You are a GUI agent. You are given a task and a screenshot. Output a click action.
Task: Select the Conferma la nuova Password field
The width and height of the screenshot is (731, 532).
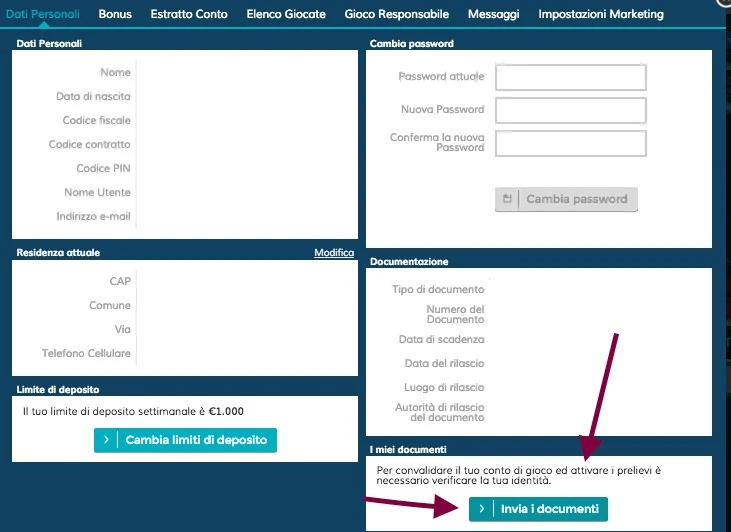pyautogui.click(x=571, y=144)
